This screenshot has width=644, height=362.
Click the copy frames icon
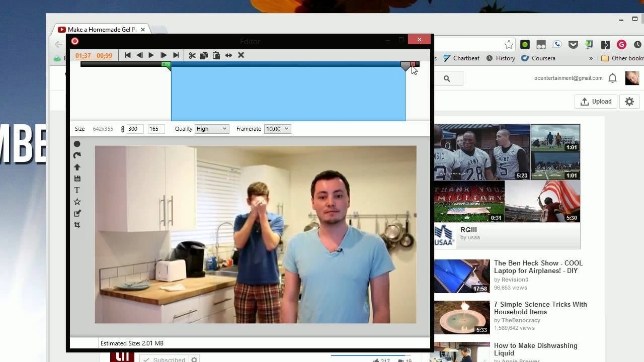(x=204, y=55)
